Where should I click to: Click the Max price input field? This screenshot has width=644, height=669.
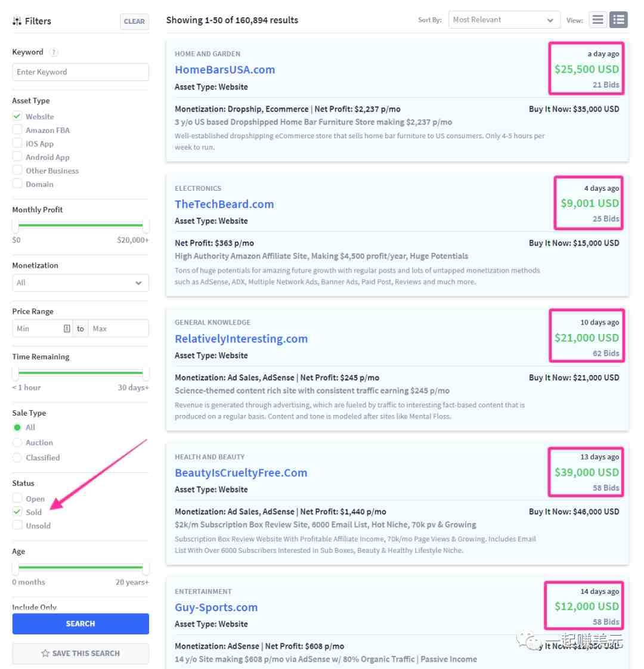(119, 329)
